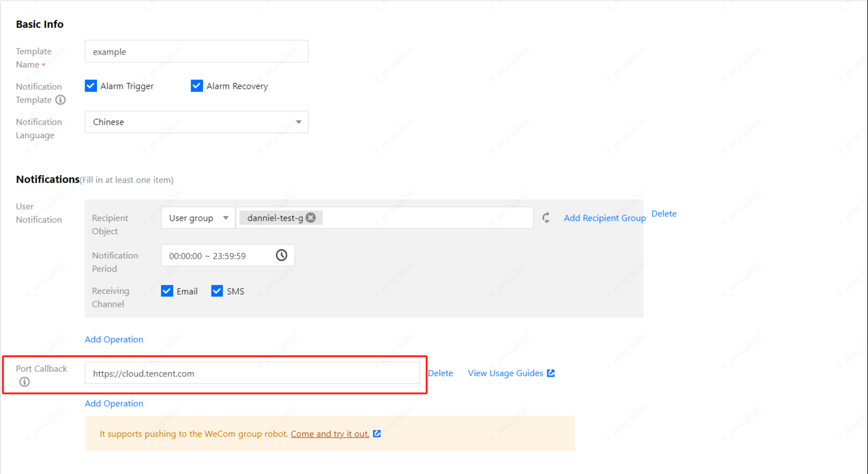Click the Port Callback info icon
The width and height of the screenshot is (868, 474).
point(24,382)
